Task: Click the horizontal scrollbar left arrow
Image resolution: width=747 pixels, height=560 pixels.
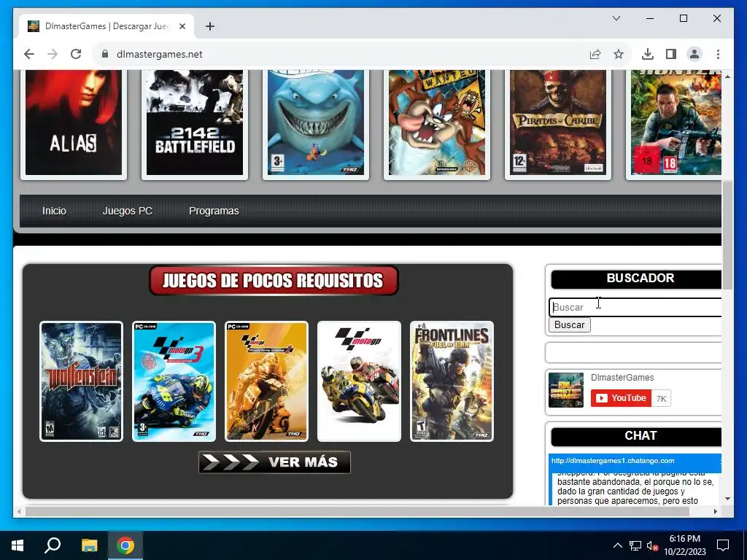Action: pyautogui.click(x=19, y=511)
